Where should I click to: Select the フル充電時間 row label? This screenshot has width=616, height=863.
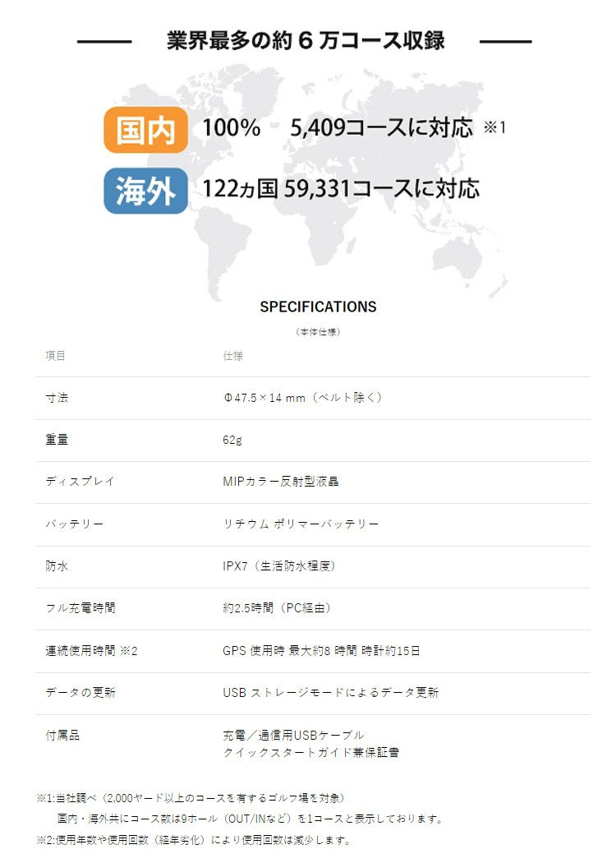80,608
